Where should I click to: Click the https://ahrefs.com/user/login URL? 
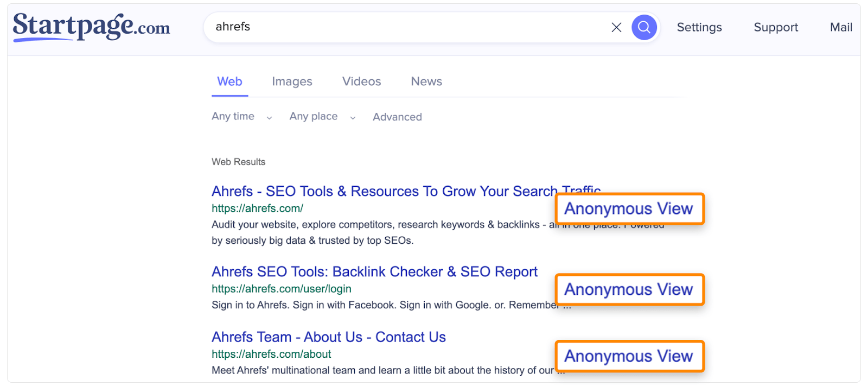pyautogui.click(x=282, y=289)
